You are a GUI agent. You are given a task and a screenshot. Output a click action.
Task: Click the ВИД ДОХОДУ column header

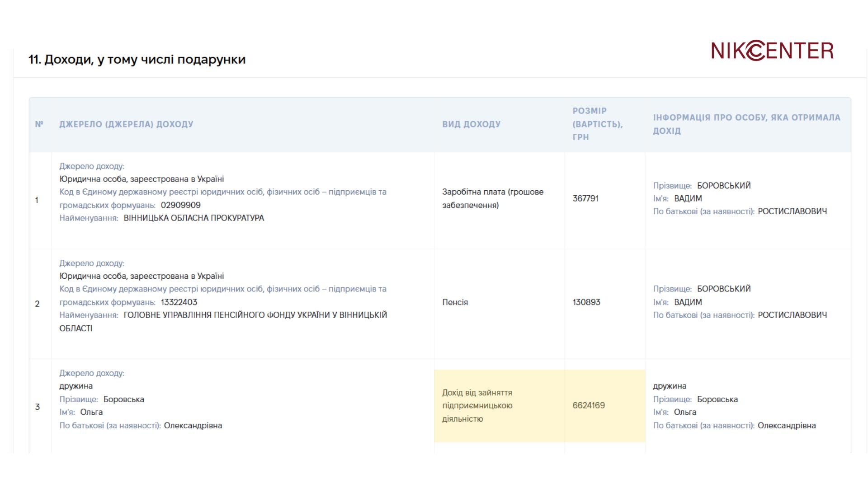[x=471, y=124]
